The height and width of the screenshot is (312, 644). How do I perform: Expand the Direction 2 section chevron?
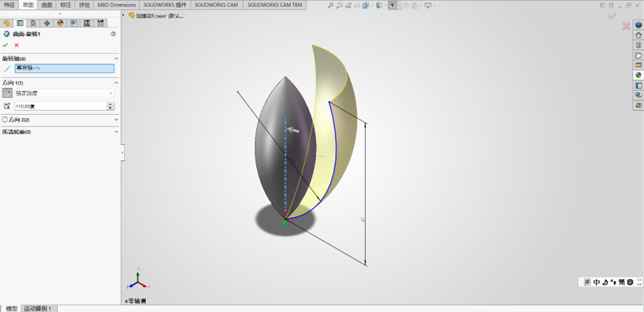point(116,120)
